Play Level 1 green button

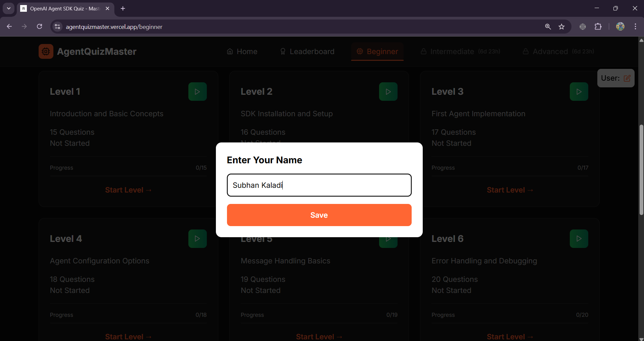[x=197, y=91]
